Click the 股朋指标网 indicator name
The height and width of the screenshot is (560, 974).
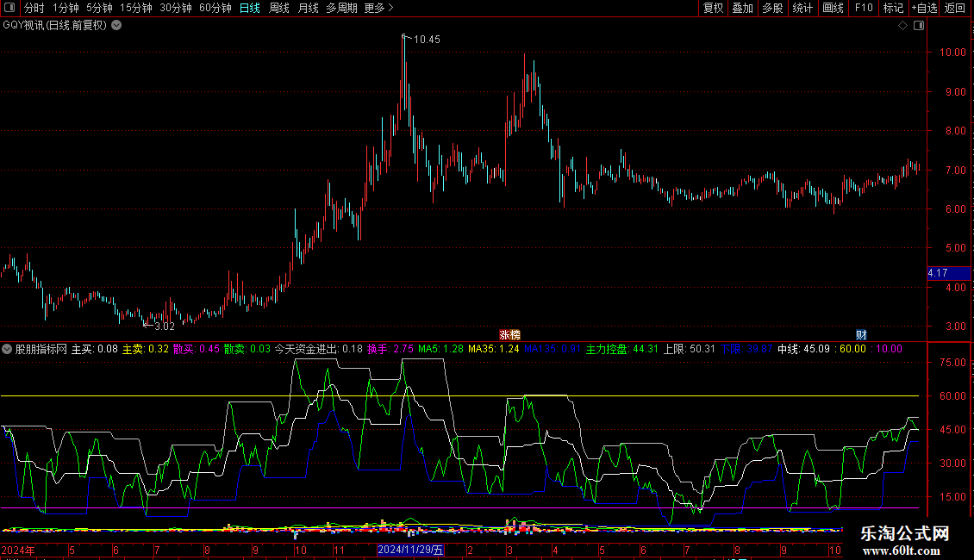(x=41, y=349)
